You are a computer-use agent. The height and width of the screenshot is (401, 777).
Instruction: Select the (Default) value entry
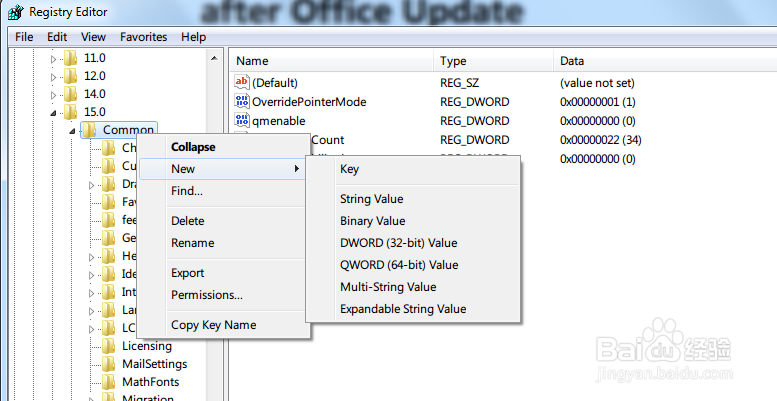point(275,83)
